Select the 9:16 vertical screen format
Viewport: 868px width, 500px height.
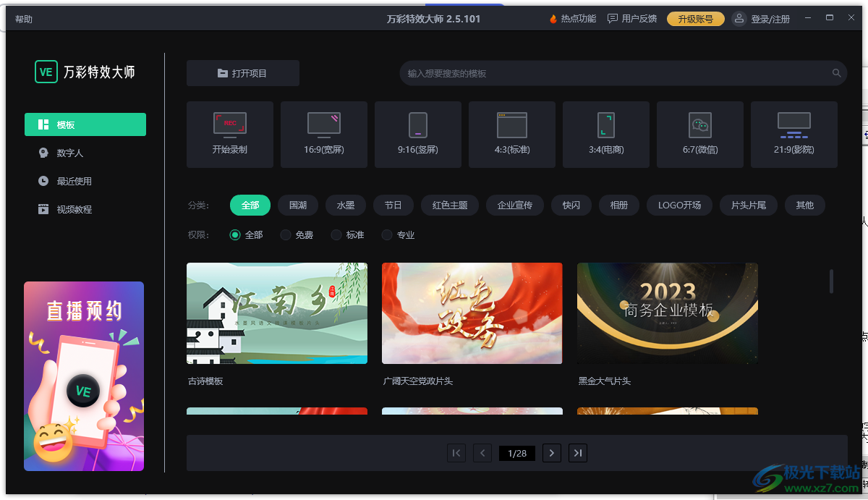(x=417, y=134)
